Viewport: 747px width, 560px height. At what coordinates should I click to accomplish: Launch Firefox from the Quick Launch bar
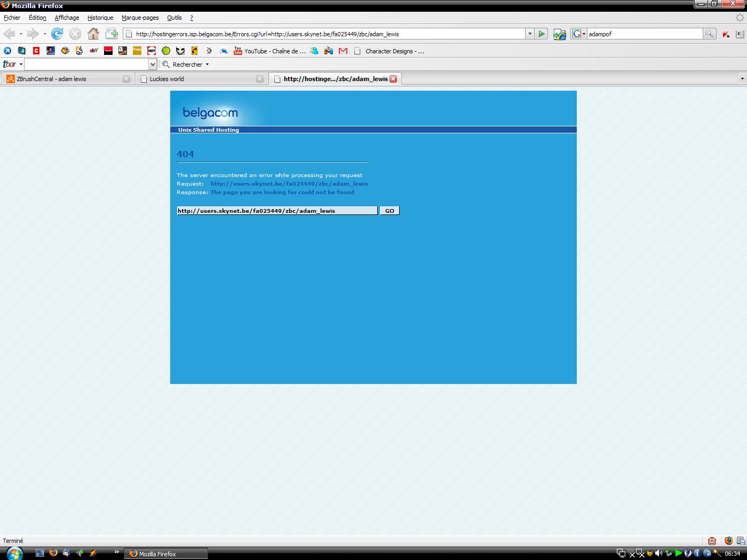click(53, 553)
